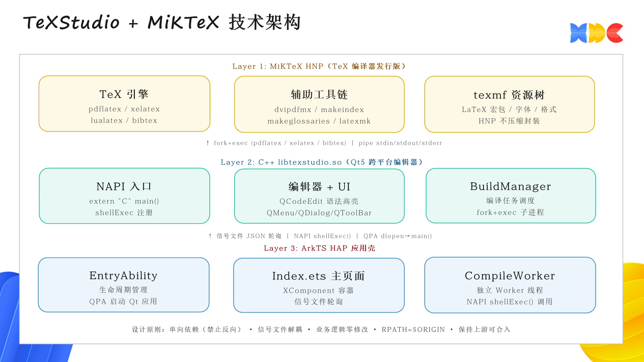Screen dimensions: 644x362
Task: Click 'dvipdfmx / makeindex' text
Action: [319, 110]
